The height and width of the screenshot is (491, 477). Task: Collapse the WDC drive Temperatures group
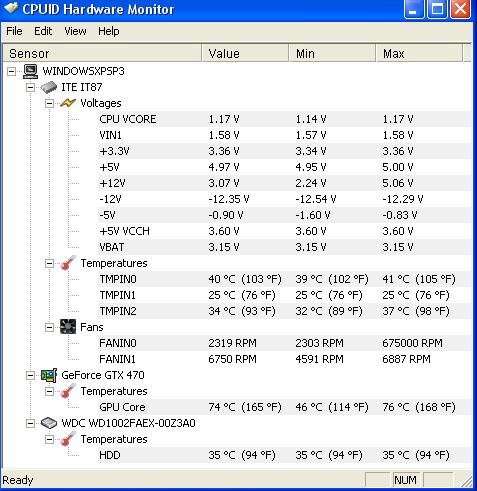pos(49,439)
